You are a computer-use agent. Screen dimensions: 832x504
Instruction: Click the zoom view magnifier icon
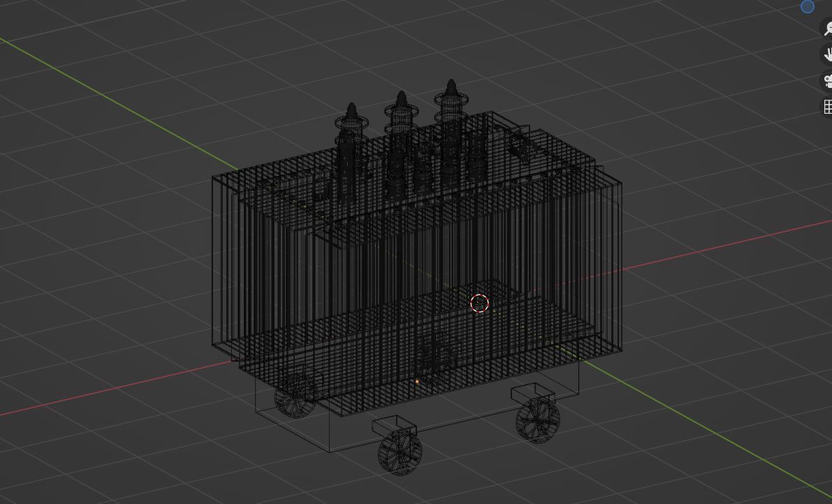(x=828, y=29)
